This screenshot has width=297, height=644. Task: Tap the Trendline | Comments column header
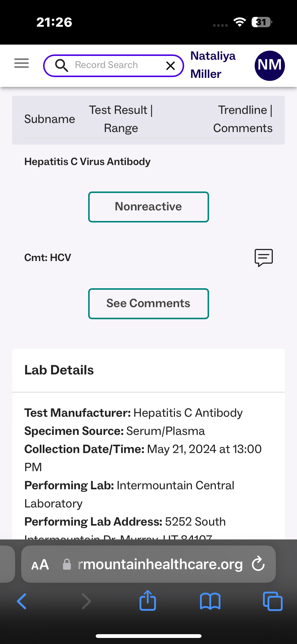[243, 119]
